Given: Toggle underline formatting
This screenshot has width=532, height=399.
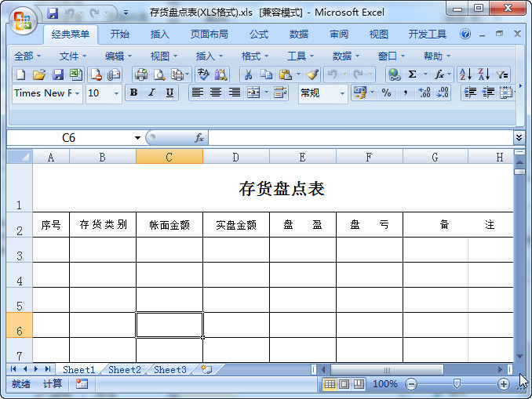Looking at the screenshot, I should 169,92.
